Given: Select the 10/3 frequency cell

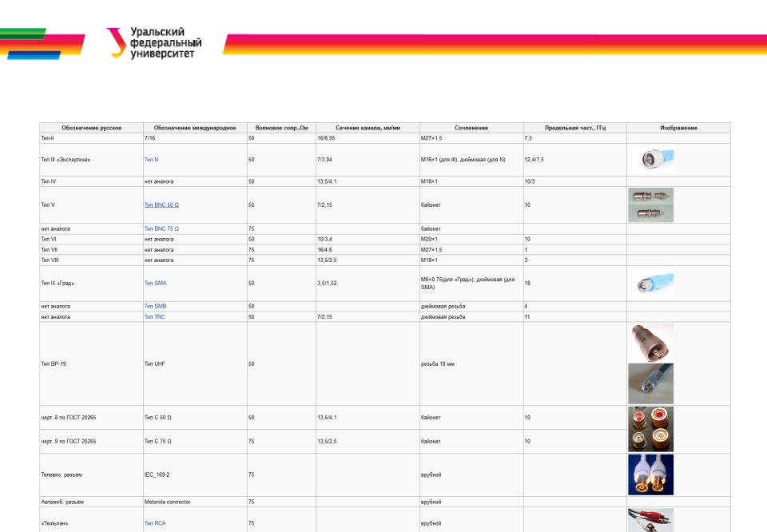Looking at the screenshot, I should click(575, 181).
